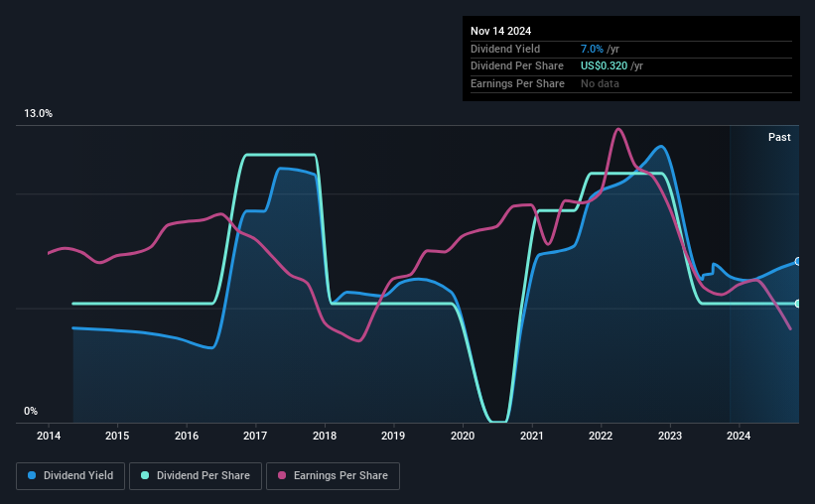815x504 pixels.
Task: Toggle the Earnings Per Share legend button
Action: pyautogui.click(x=334, y=476)
